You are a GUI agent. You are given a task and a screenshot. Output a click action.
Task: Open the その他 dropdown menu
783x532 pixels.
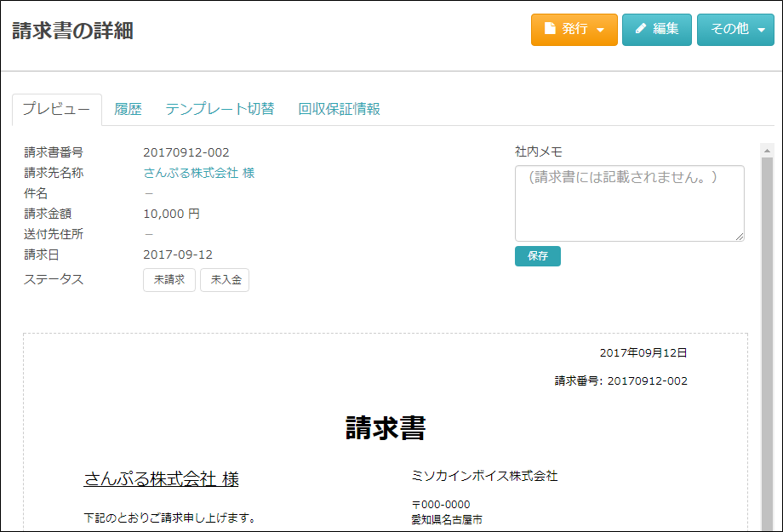(735, 29)
